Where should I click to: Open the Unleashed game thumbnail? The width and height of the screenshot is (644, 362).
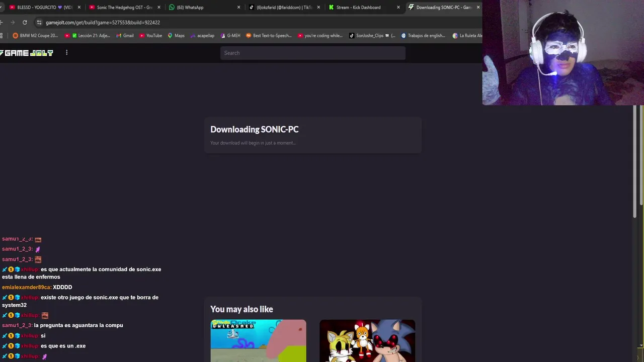[x=258, y=340]
